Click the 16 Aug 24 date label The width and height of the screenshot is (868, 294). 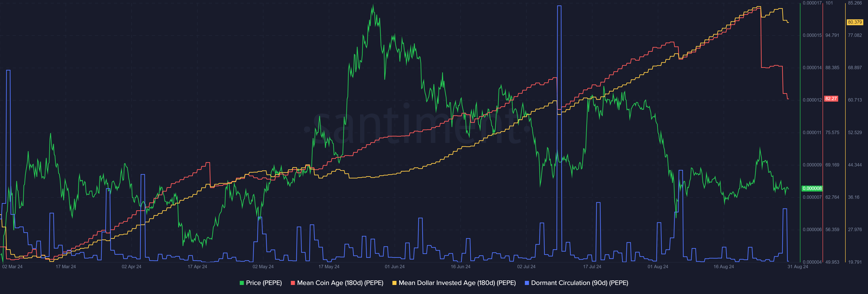pyautogui.click(x=724, y=267)
